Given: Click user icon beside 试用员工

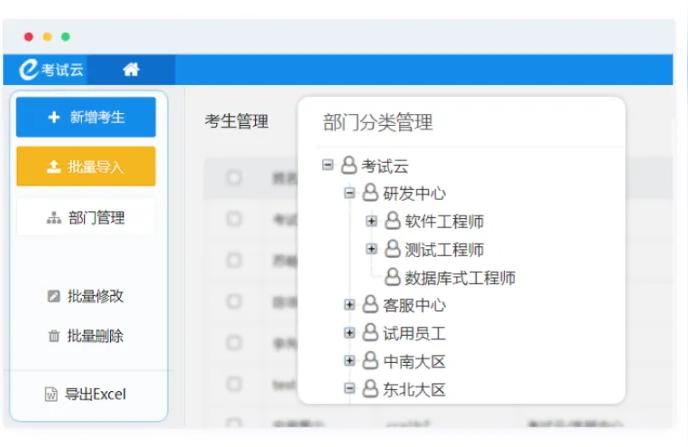Looking at the screenshot, I should [370, 333].
